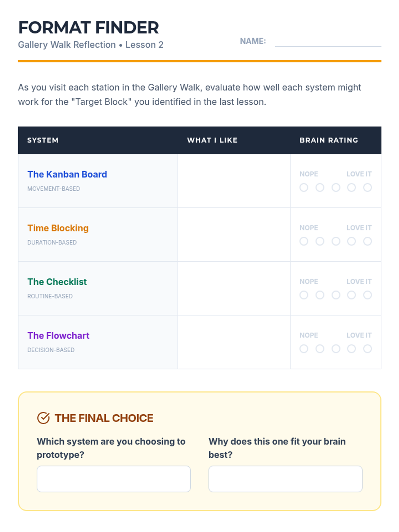Click The Flowchart title
The image size is (399, 532).
point(58,335)
